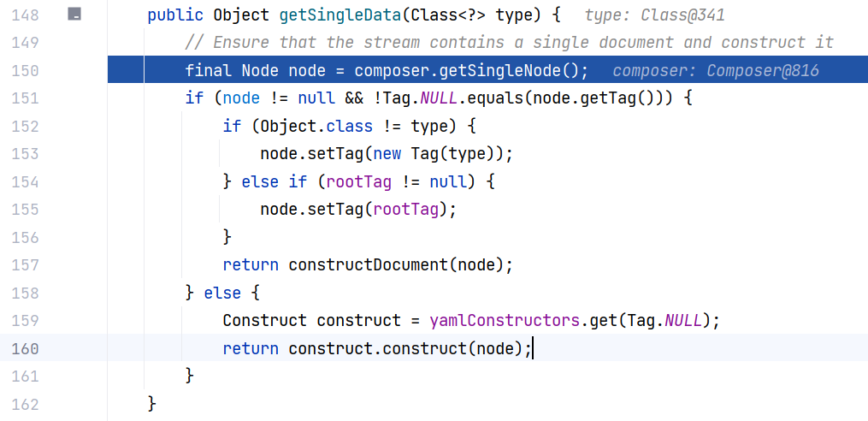The height and width of the screenshot is (421, 868).
Task: Click line number 157 in gutter
Action: tap(25, 264)
